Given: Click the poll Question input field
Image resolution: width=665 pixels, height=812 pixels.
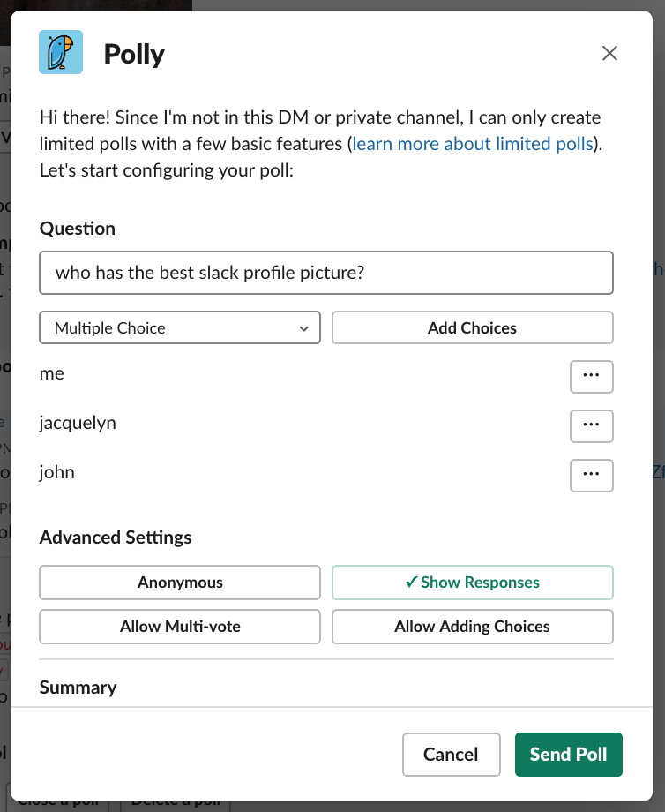Looking at the screenshot, I should click(326, 273).
